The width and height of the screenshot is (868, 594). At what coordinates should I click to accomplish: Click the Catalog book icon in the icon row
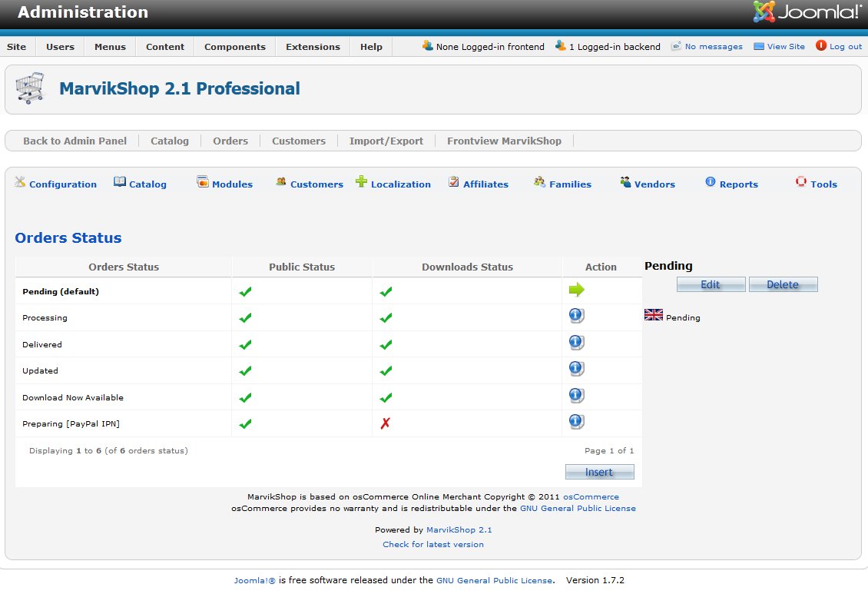[x=120, y=181]
